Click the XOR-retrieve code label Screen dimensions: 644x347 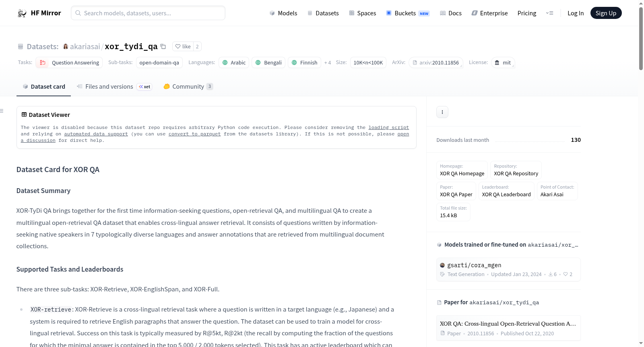click(x=51, y=310)
